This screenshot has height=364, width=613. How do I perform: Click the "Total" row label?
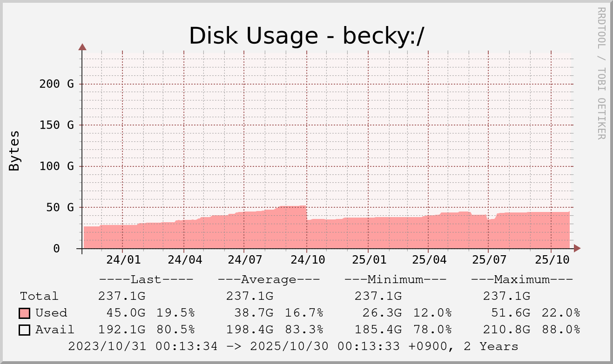pyautogui.click(x=39, y=296)
